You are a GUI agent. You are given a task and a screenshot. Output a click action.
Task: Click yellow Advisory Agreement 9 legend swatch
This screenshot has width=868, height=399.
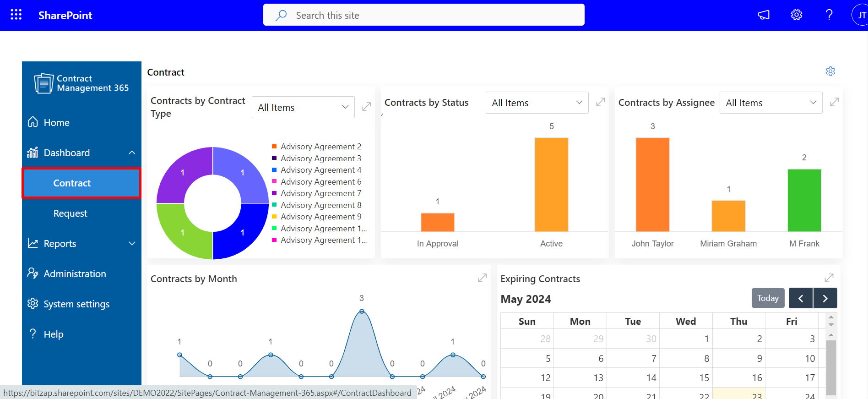274,217
